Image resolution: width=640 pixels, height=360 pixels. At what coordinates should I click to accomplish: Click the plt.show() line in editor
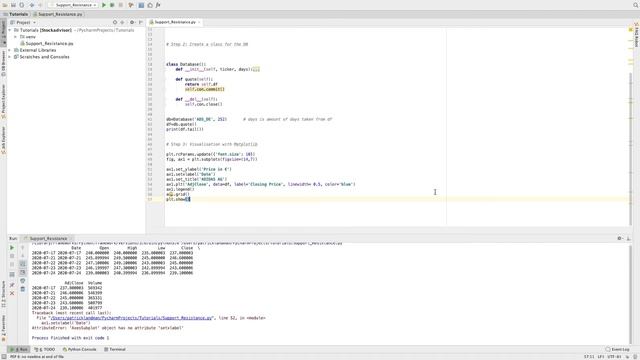[178, 199]
